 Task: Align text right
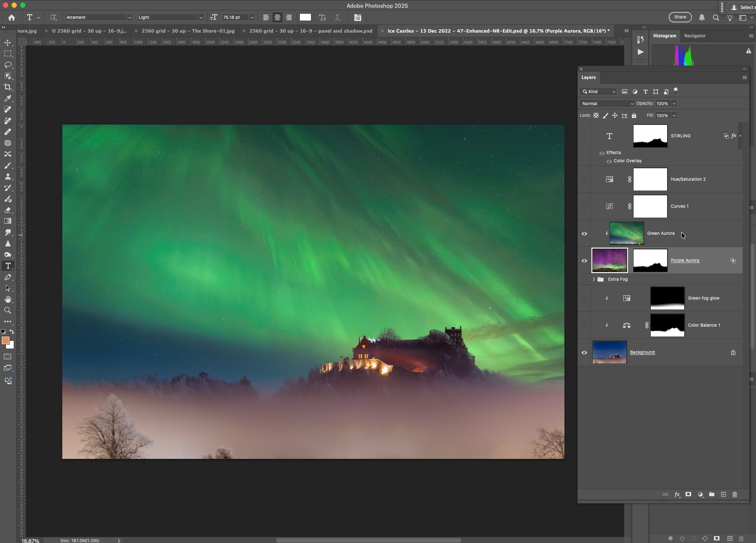(289, 18)
